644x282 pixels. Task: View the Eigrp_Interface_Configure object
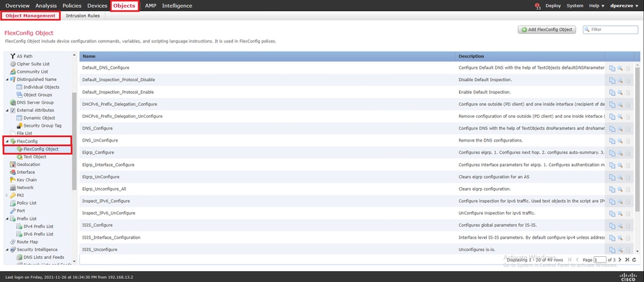point(620,165)
